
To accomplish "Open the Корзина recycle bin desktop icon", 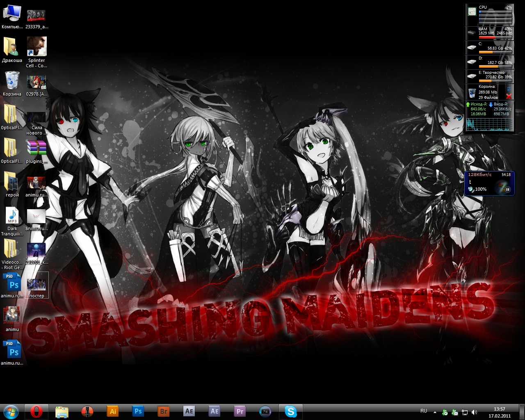I will point(12,84).
